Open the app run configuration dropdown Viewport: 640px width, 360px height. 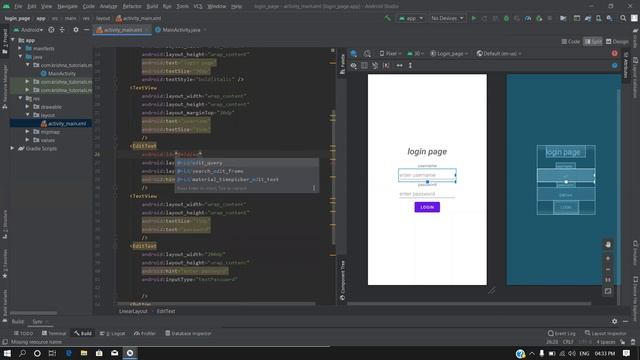[x=411, y=18]
